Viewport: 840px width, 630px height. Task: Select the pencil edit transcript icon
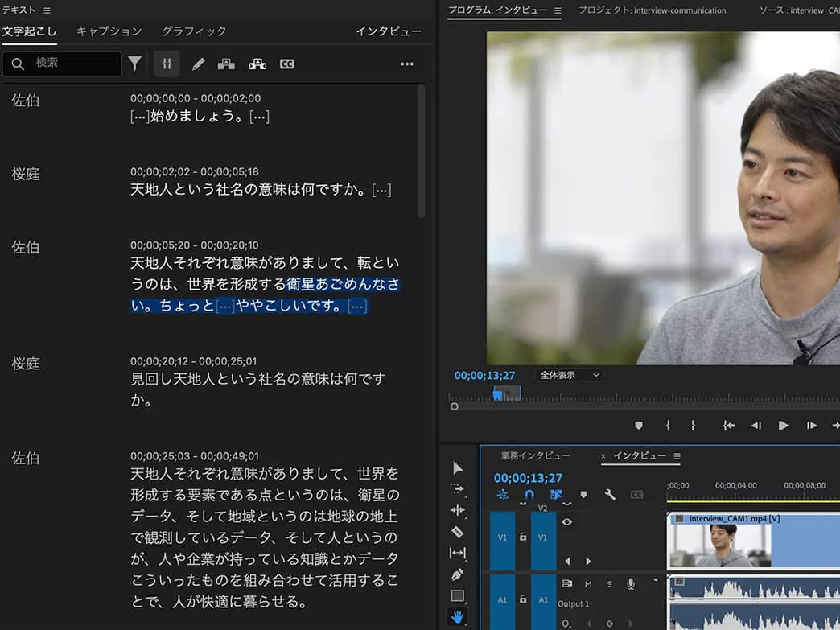click(x=198, y=64)
